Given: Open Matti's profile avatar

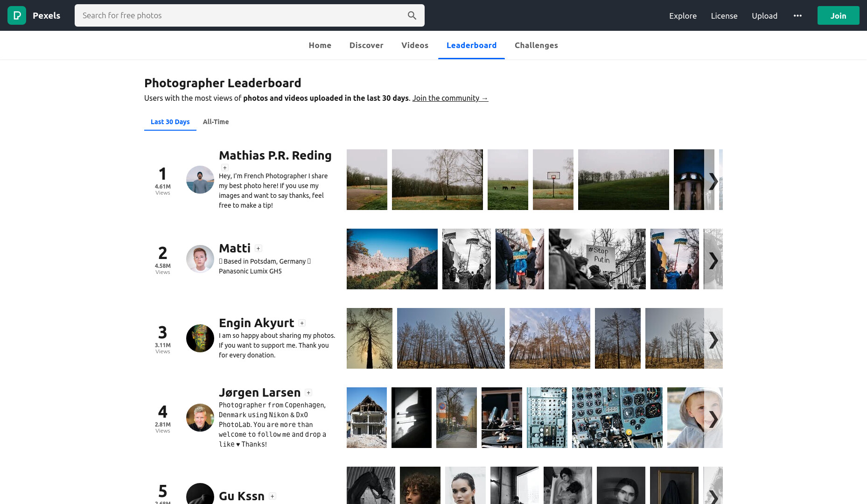Looking at the screenshot, I should pos(200,259).
